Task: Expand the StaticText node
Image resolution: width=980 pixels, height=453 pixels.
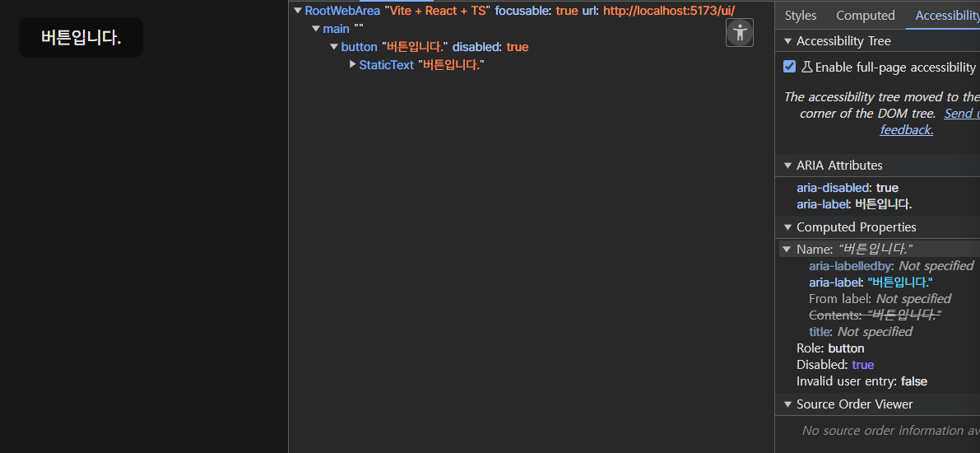Action: (352, 64)
